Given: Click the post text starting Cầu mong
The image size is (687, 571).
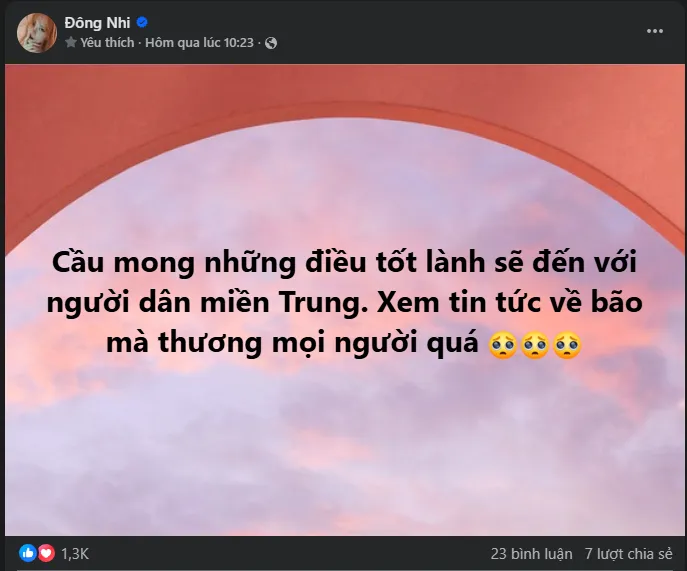Looking at the screenshot, I should (344, 302).
